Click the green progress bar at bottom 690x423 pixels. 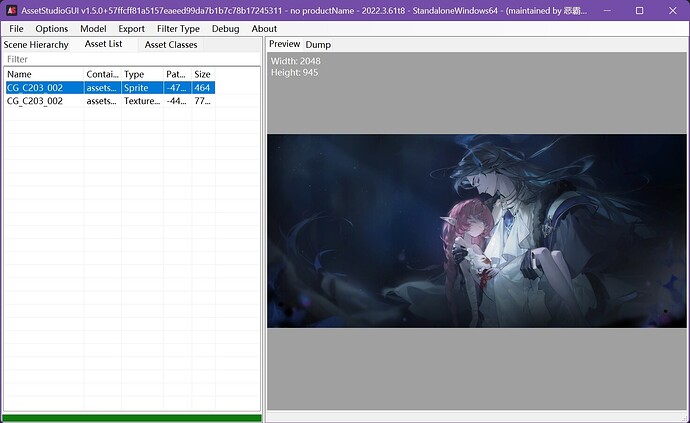(131, 418)
